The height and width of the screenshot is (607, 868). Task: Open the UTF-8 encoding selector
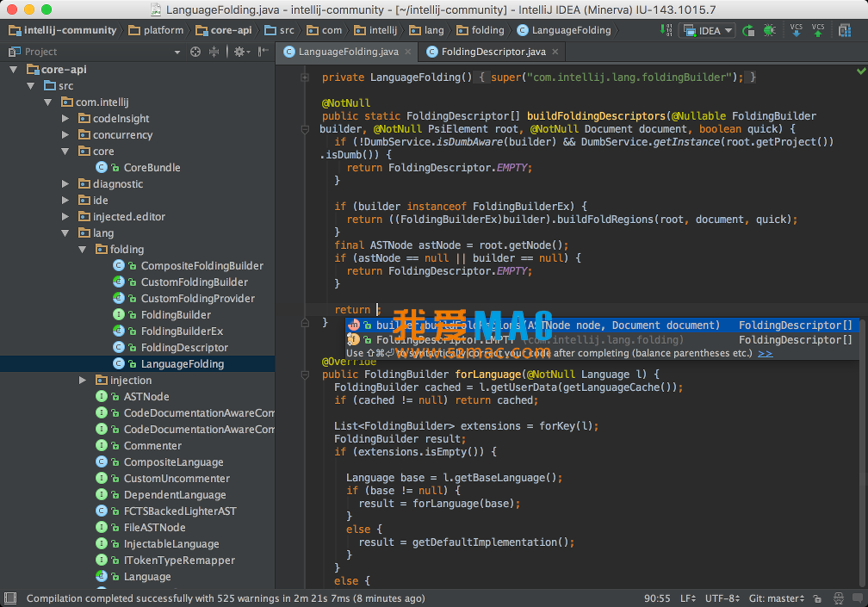[722, 598]
